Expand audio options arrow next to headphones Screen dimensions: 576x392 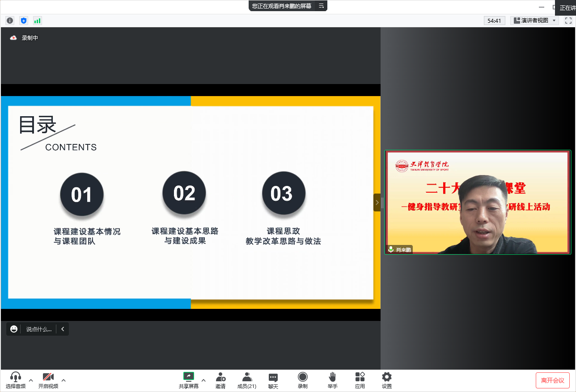(x=31, y=380)
